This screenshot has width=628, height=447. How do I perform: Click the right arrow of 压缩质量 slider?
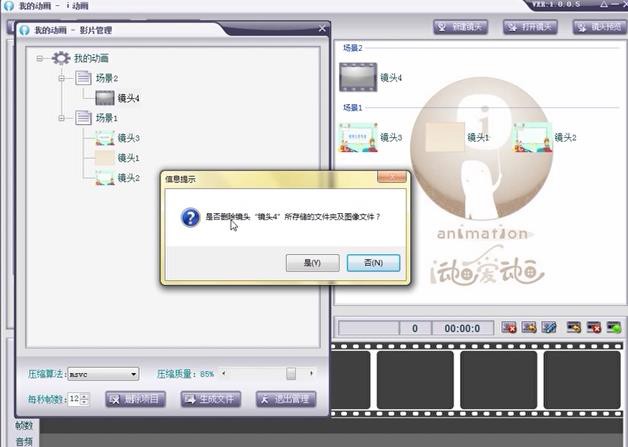(x=311, y=373)
